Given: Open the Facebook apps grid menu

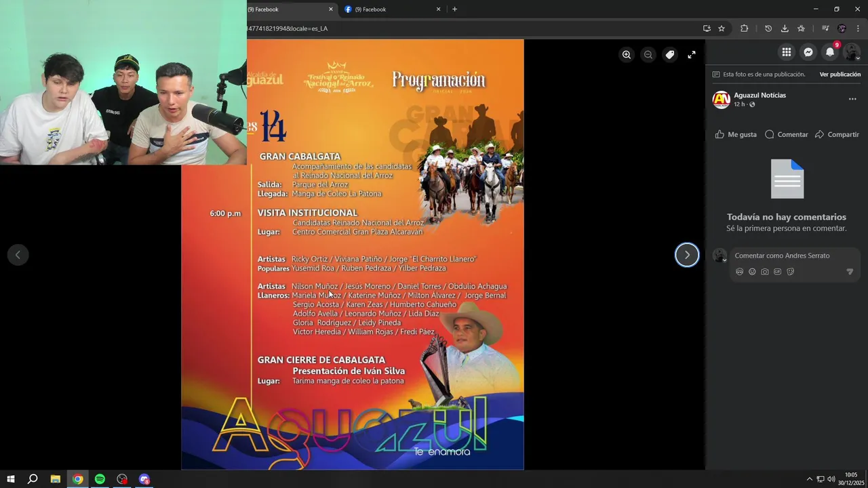Looking at the screenshot, I should pyautogui.click(x=787, y=52).
